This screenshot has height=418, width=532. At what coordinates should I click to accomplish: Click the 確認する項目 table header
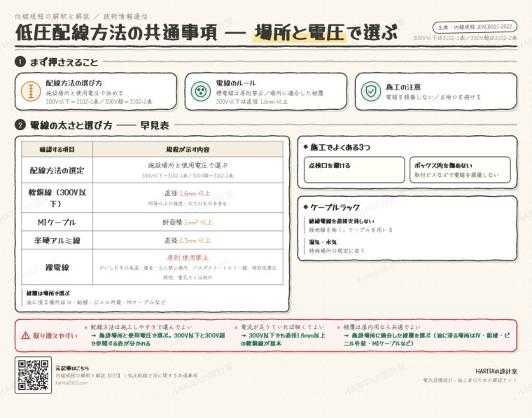[x=57, y=150]
